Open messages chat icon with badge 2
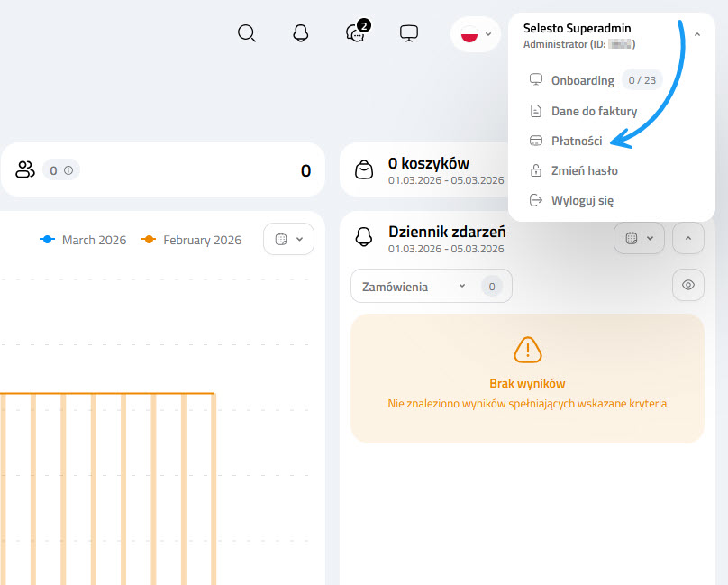 tap(355, 33)
